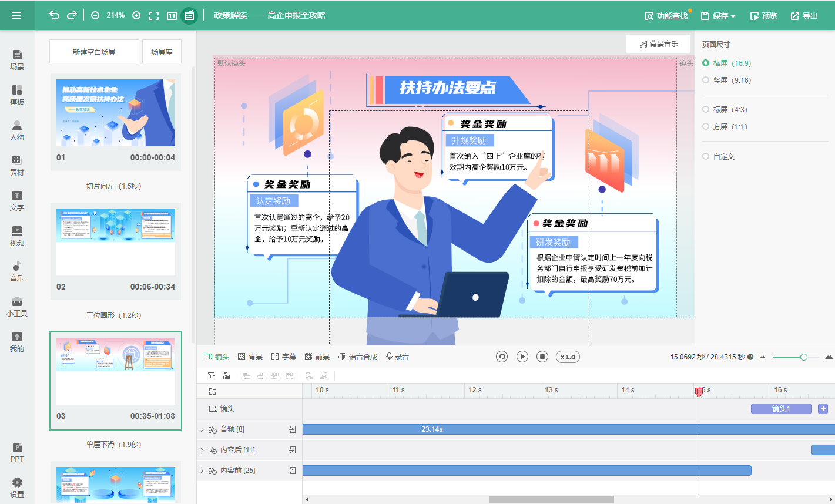This screenshot has height=504, width=835.
Task: Open 功能查找 feature search
Action: (x=666, y=16)
